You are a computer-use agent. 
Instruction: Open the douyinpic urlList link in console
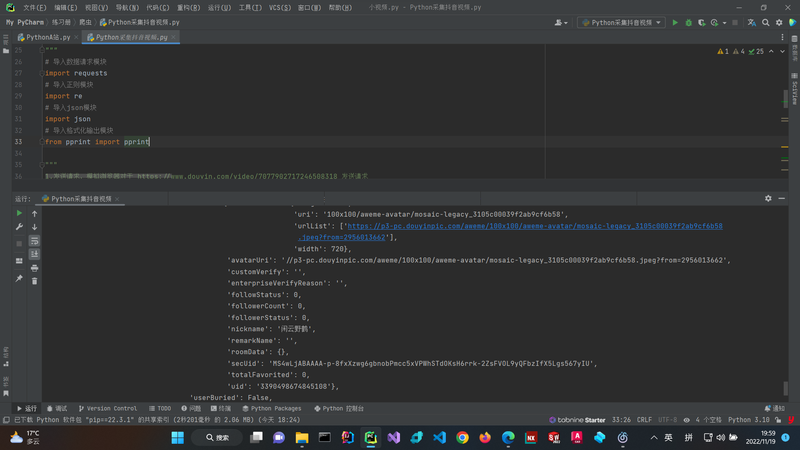coord(535,226)
